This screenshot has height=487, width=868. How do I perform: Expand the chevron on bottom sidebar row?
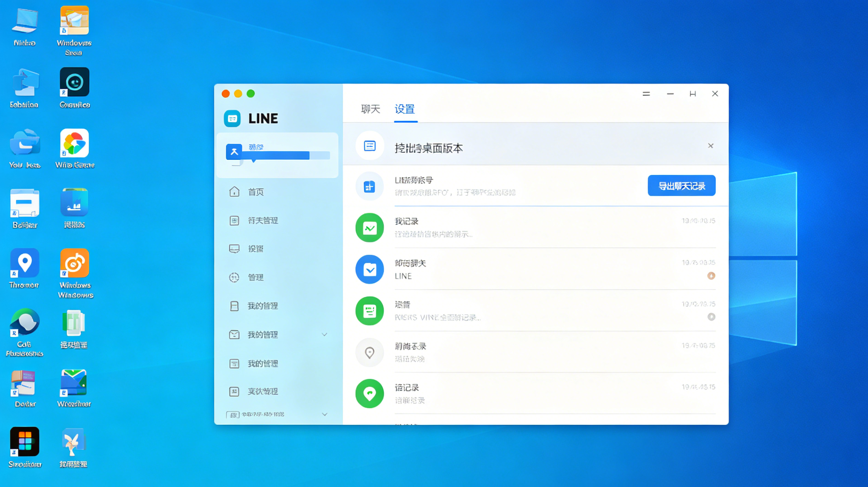(324, 414)
